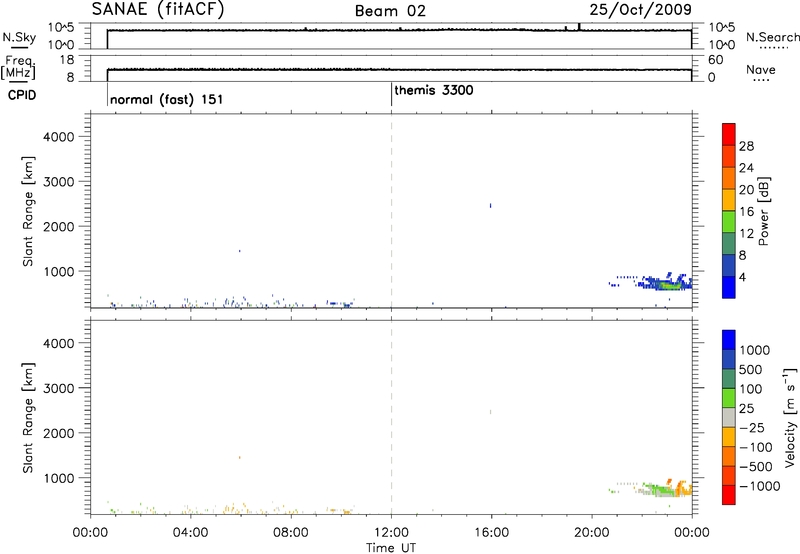Select the N.Sky axis label

(x=19, y=37)
